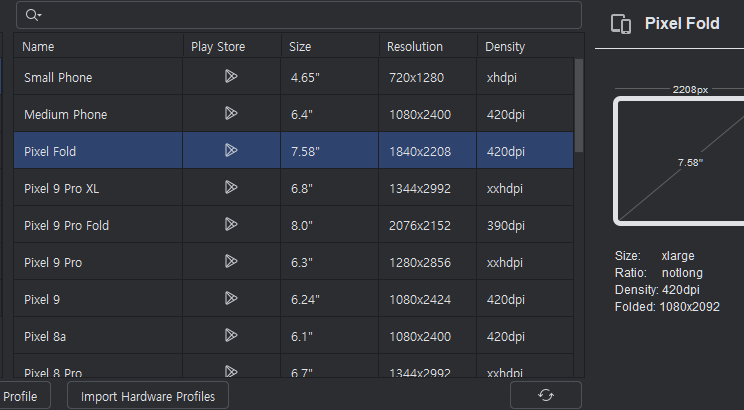Image resolution: width=744 pixels, height=410 pixels.
Task: Open Import Hardware Profiles
Action: click(148, 396)
